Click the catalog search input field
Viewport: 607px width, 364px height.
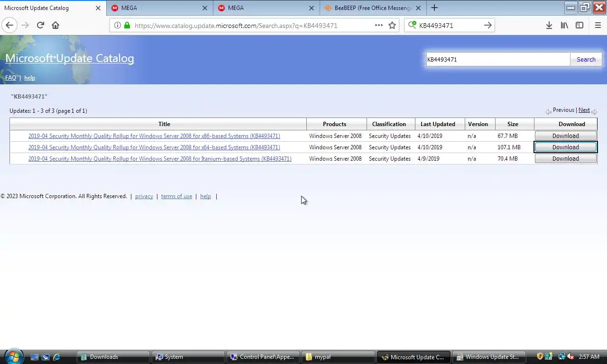[x=498, y=59]
